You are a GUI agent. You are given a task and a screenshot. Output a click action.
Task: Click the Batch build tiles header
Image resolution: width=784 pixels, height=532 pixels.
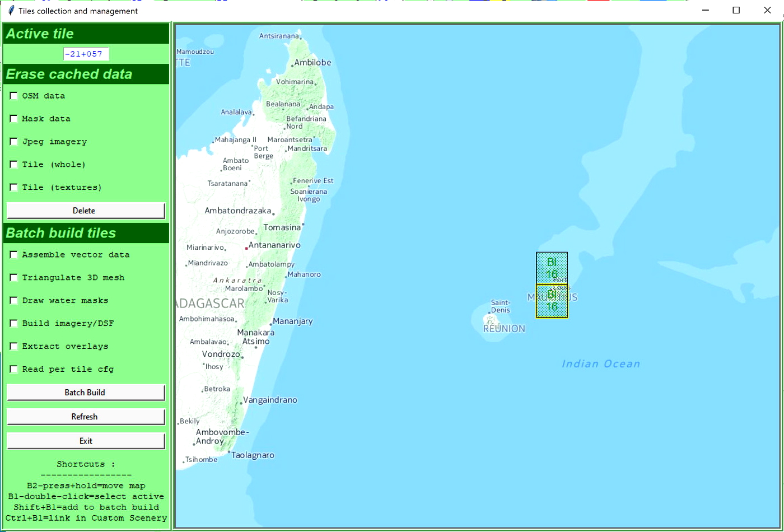tap(86, 233)
